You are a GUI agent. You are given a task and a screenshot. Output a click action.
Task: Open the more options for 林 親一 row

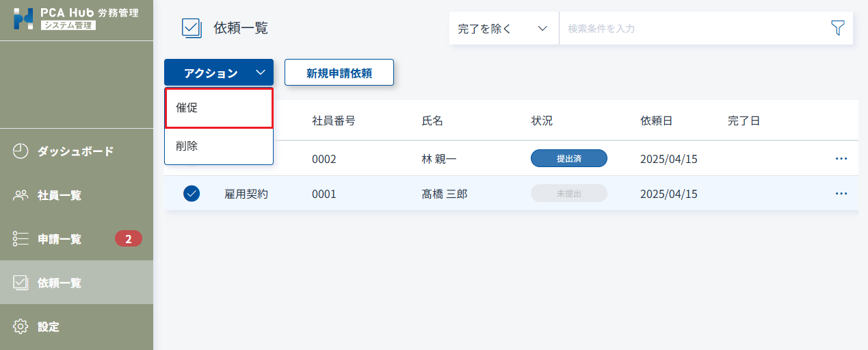pyautogui.click(x=841, y=159)
